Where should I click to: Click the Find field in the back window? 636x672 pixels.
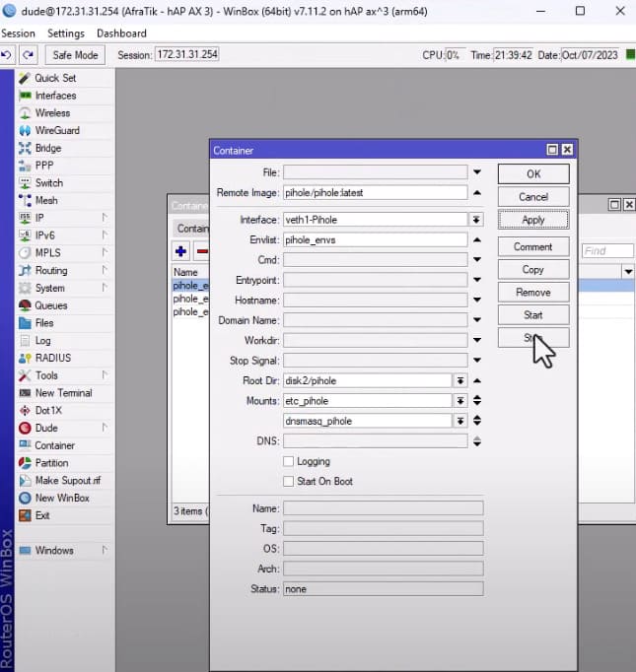[x=607, y=250]
